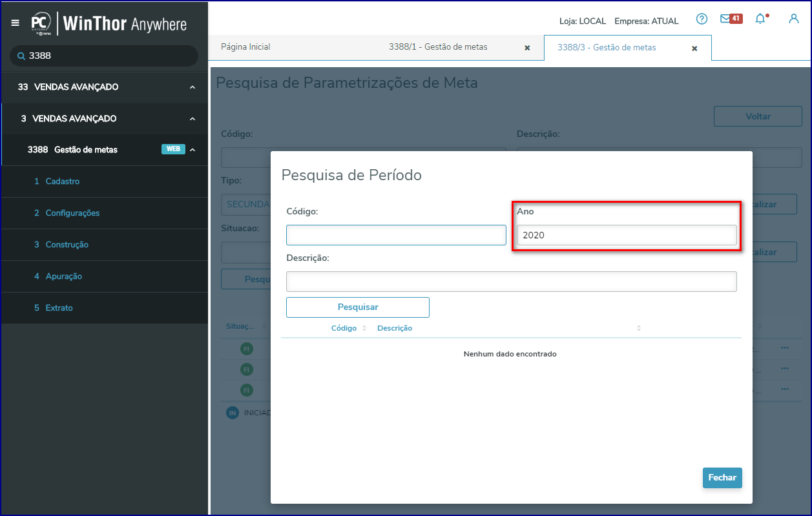Collapse the 3388 Gestão de metas item

[x=193, y=150]
